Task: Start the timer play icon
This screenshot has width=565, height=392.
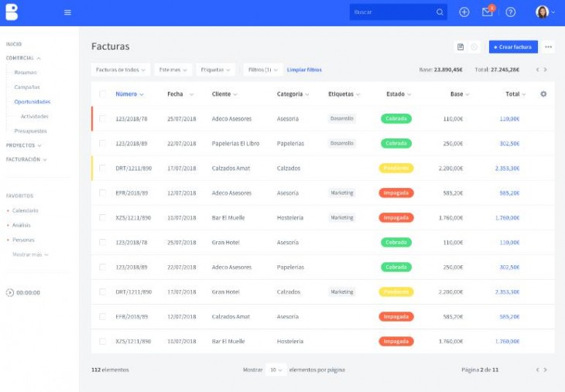Action: 10,293
